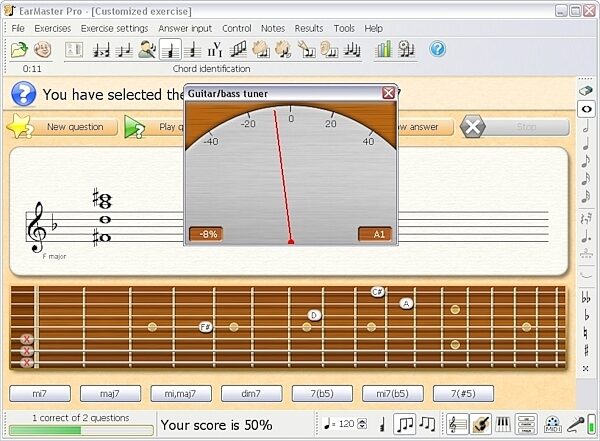Click the C# note marker on fretboard
The image size is (600, 441).
click(378, 292)
